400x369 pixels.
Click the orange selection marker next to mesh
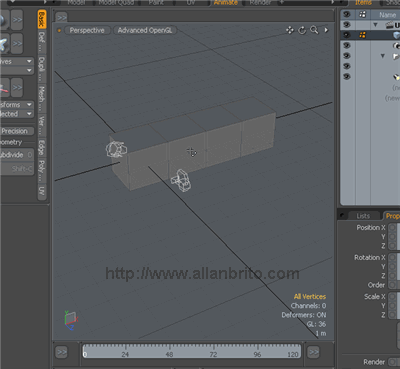(362, 35)
